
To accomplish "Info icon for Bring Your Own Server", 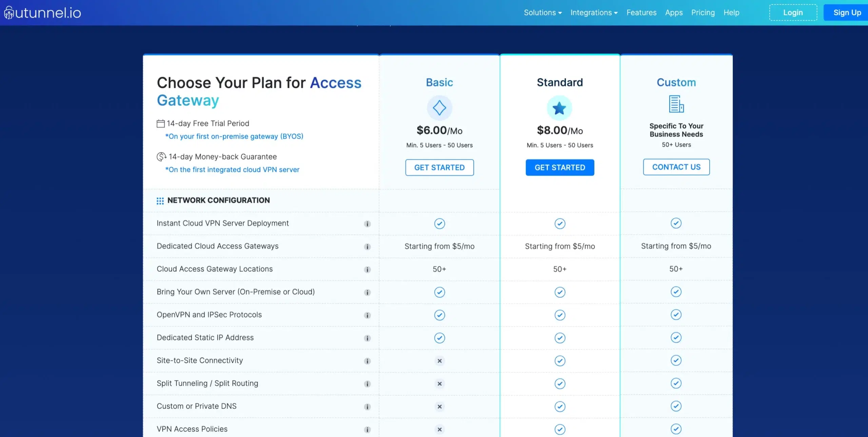I will pyautogui.click(x=367, y=292).
